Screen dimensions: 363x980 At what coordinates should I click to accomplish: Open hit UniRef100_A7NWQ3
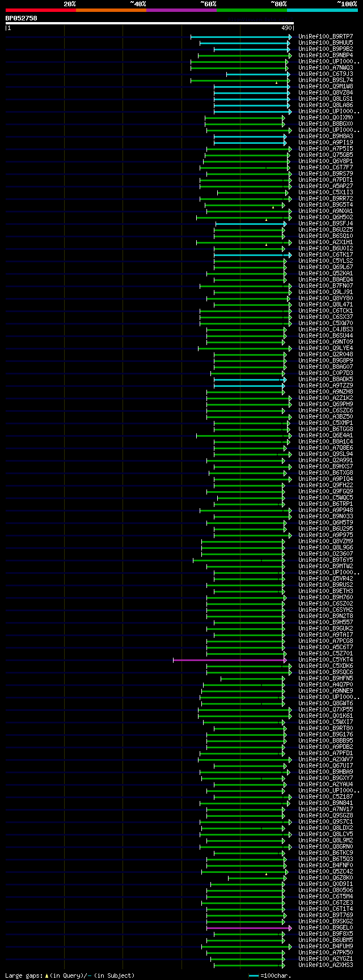point(326,67)
